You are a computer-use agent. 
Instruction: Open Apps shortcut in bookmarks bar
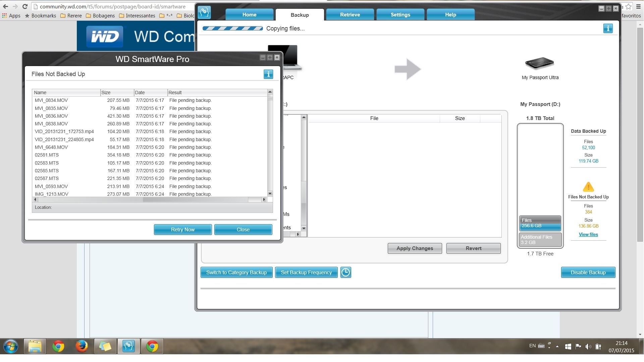(x=11, y=15)
